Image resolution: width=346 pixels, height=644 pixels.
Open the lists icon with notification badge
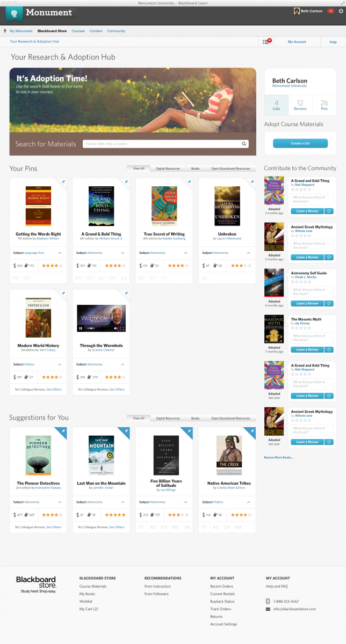tap(266, 41)
